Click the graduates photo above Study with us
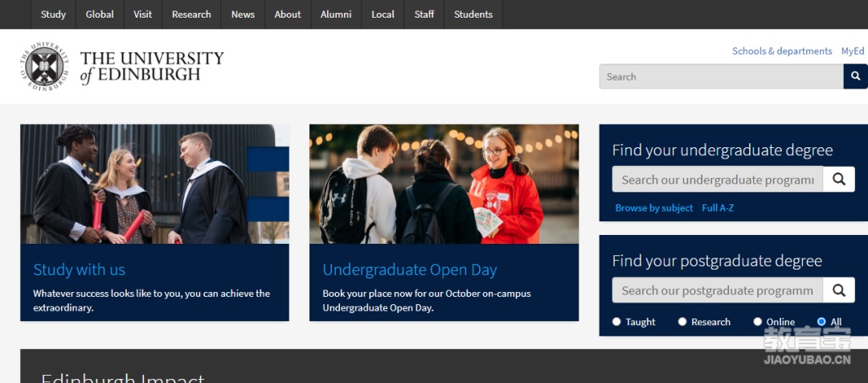Image resolution: width=868 pixels, height=383 pixels. point(154,184)
